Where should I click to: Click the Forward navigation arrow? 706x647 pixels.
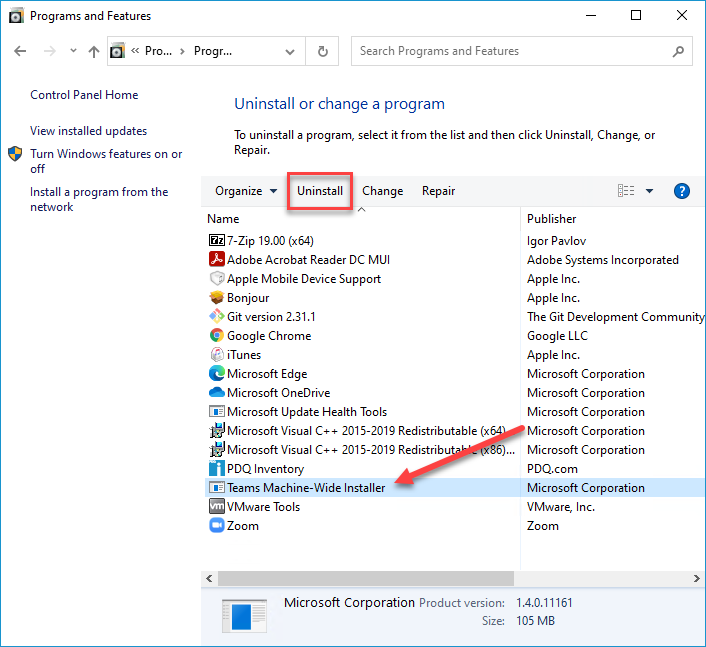coord(50,51)
